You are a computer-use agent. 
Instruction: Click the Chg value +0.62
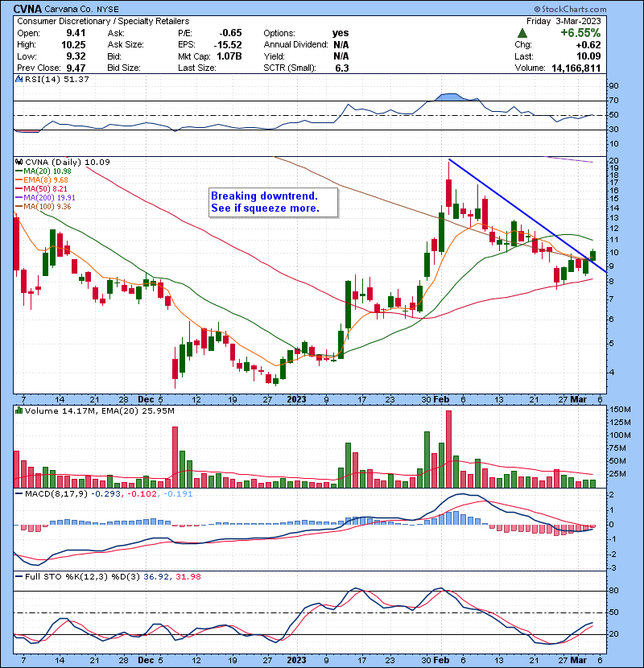(588, 45)
